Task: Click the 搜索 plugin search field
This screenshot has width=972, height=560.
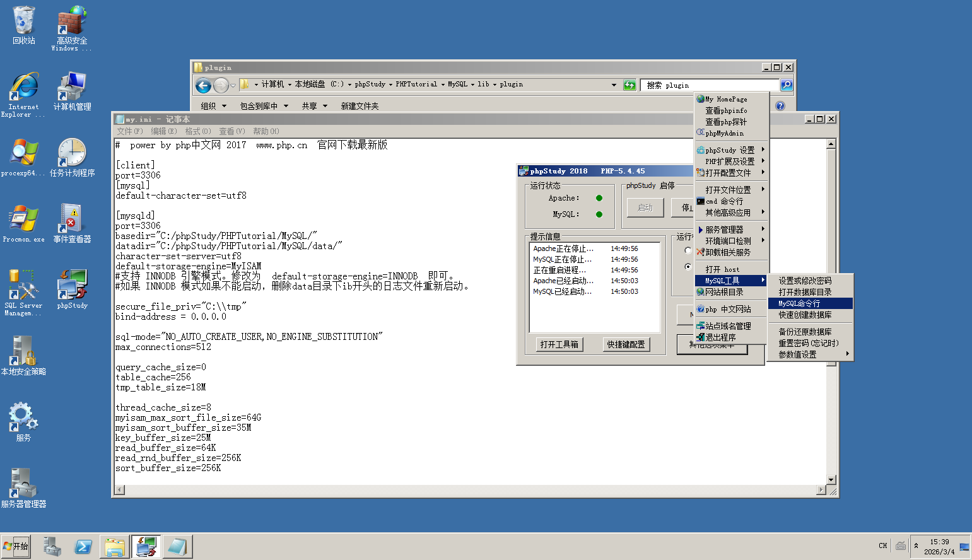Action: tap(710, 85)
